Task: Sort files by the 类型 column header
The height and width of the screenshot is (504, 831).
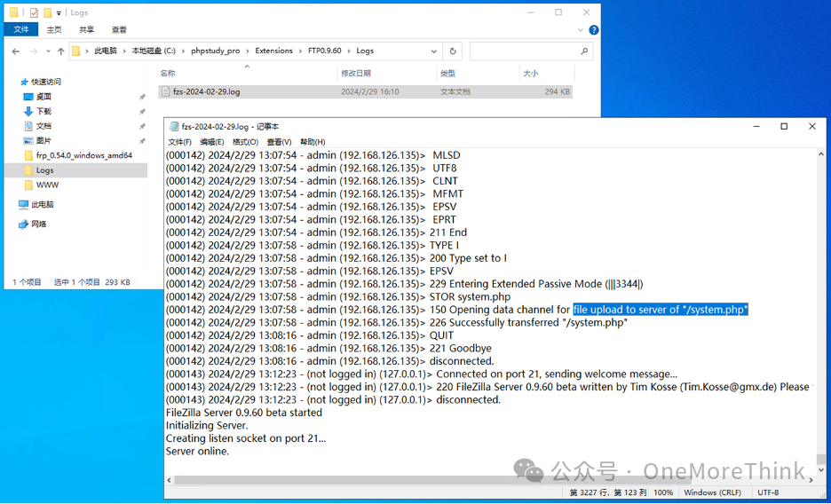Action: click(x=478, y=73)
